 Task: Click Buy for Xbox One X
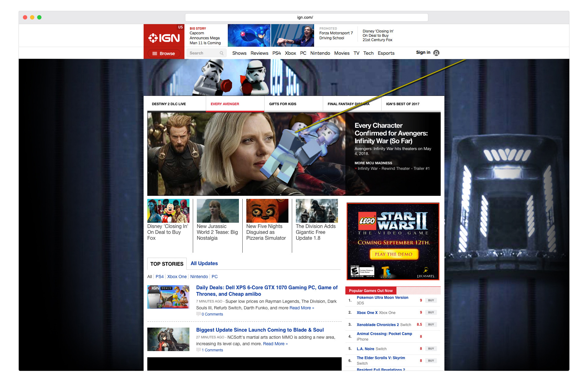point(431,312)
